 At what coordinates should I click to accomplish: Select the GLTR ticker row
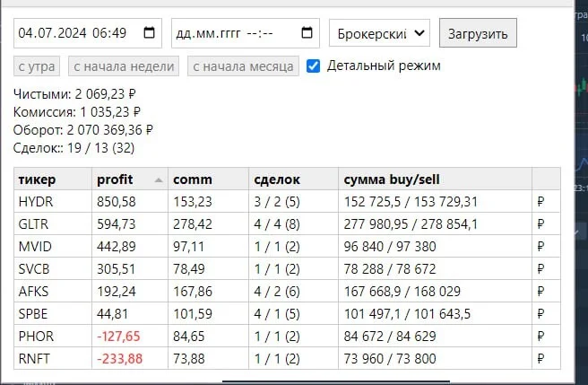click(x=287, y=224)
